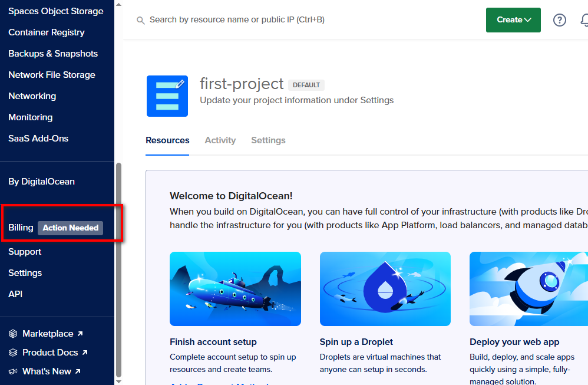This screenshot has height=385, width=588.
Task: Select the Monitoring sidebar item
Action: 31,117
